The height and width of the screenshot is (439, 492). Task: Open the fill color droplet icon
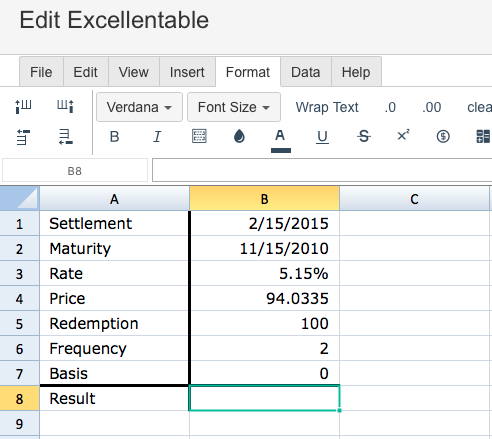239,136
